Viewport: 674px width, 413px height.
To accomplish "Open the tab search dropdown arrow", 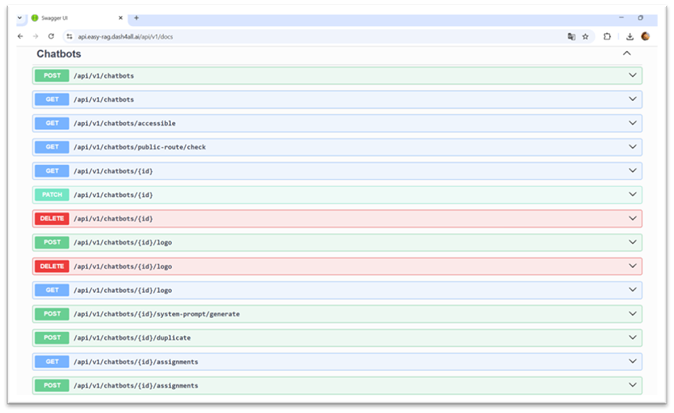I will [x=20, y=18].
